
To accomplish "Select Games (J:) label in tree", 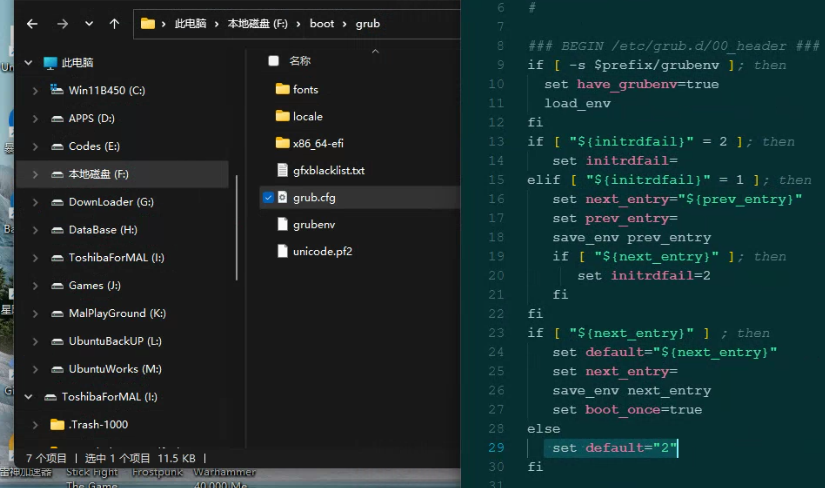I will point(95,286).
